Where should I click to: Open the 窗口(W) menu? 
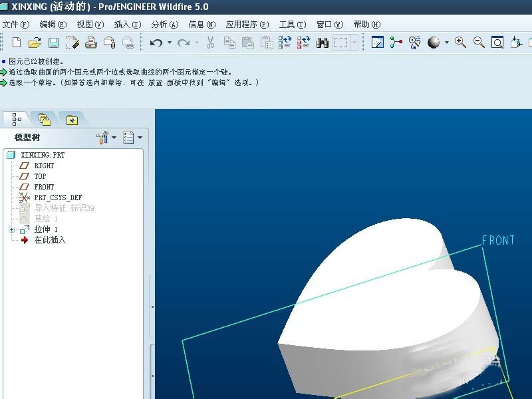pyautogui.click(x=330, y=25)
